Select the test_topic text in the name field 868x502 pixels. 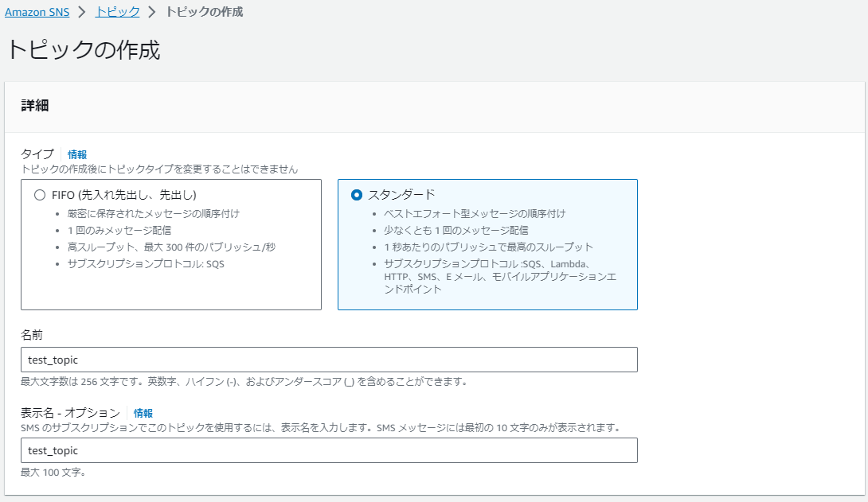click(x=53, y=359)
